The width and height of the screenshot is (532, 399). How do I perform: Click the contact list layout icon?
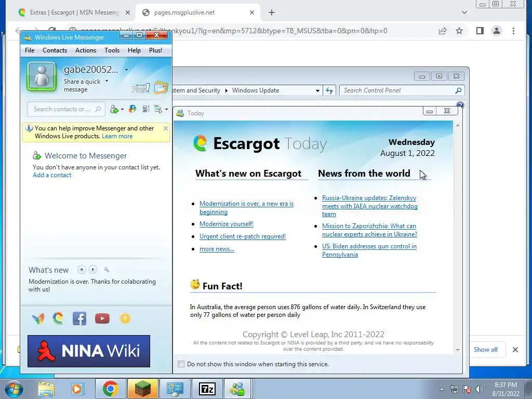(x=146, y=109)
